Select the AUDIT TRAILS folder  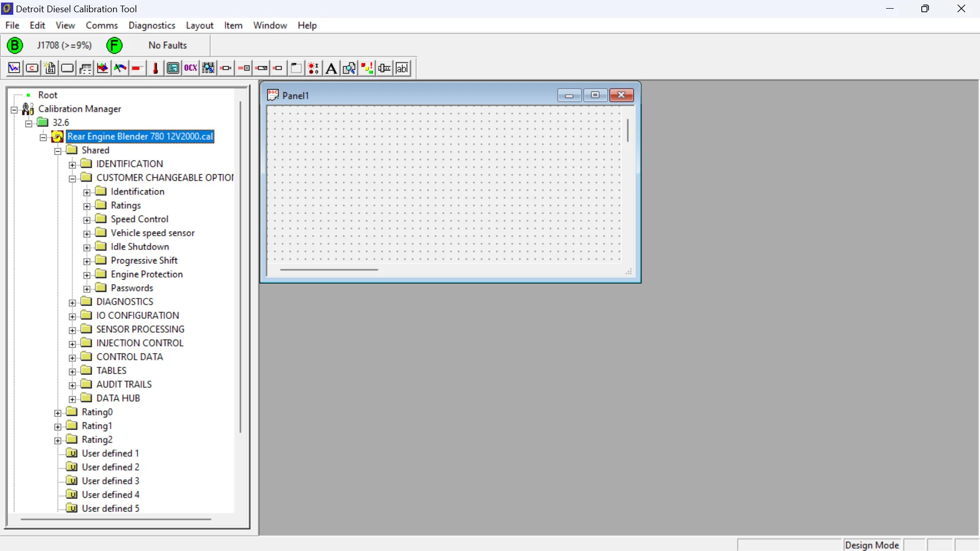point(124,385)
